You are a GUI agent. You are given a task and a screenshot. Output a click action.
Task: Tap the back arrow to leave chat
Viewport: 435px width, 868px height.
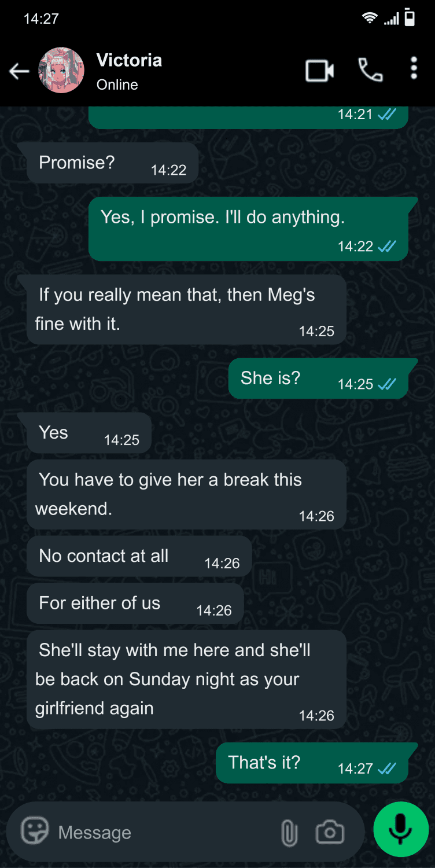[19, 71]
